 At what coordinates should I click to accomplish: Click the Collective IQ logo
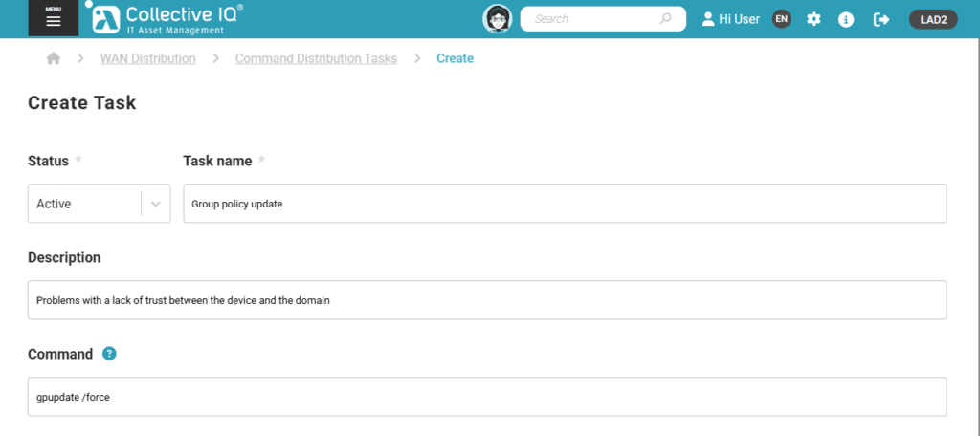(165, 19)
